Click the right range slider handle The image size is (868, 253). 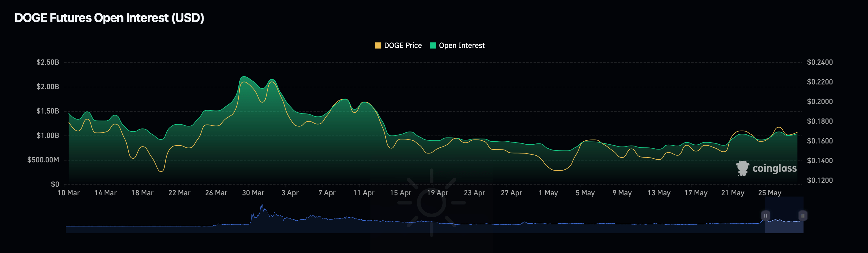coord(803,215)
